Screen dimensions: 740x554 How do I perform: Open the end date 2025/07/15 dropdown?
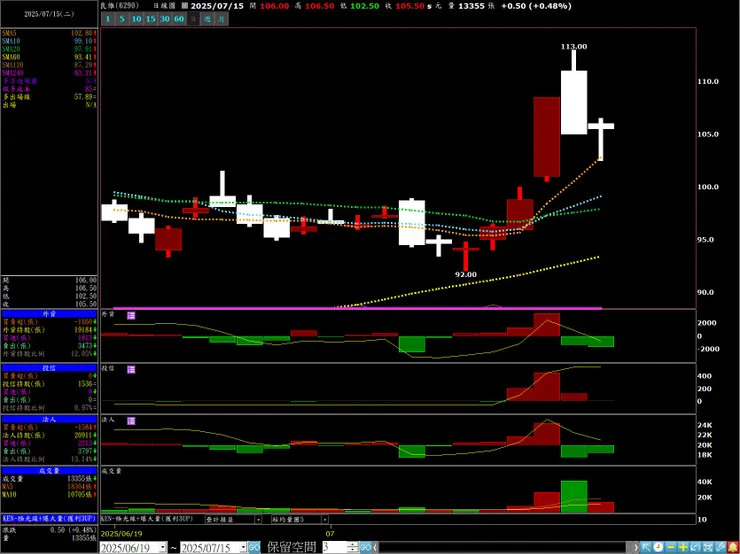(243, 547)
